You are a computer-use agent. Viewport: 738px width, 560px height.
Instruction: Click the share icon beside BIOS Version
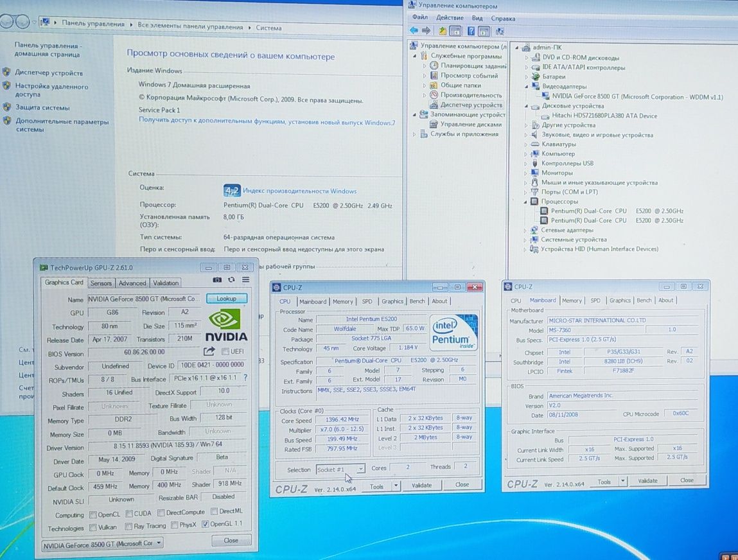click(209, 351)
